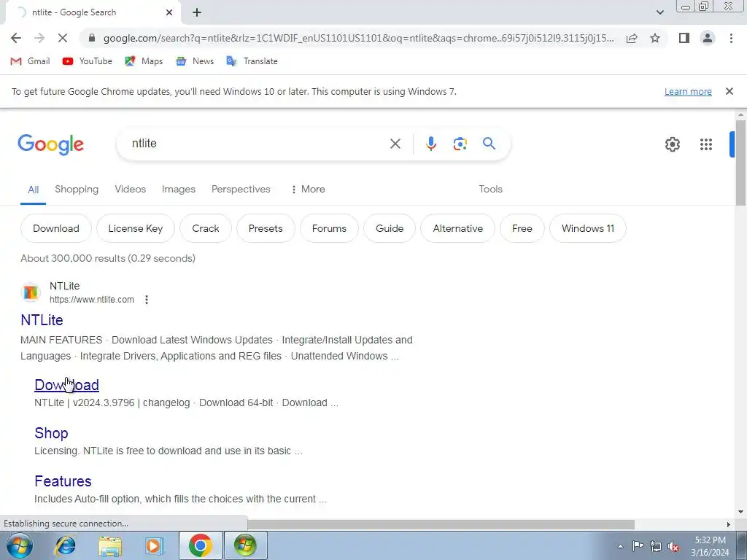The image size is (747, 560).
Task: Apply the Presets filter chip
Action: [x=266, y=228]
